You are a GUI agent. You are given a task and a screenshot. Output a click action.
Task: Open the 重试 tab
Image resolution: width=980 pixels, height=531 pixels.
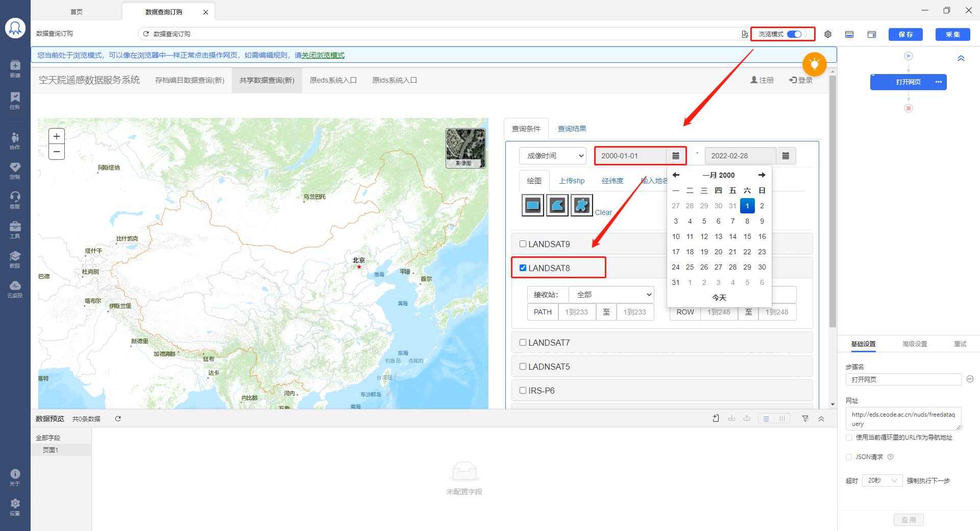960,344
